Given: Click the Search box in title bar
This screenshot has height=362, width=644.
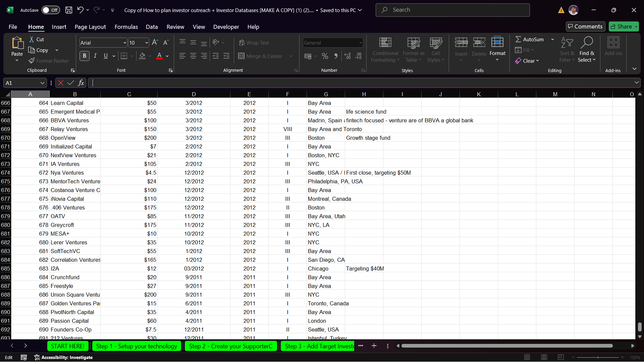Looking at the screenshot, I should point(453,10).
